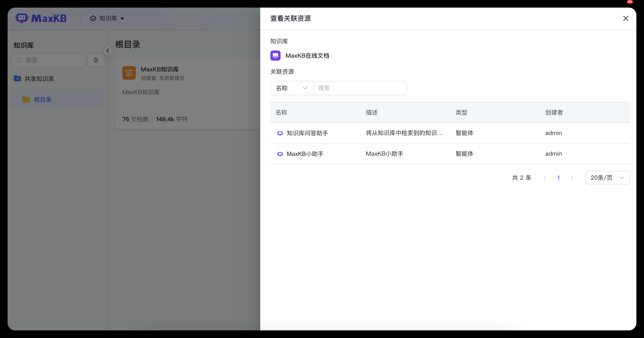Image resolution: width=644 pixels, height=338 pixels.
Task: Click the magnifier icon in sidebar search box
Action: coord(19,60)
